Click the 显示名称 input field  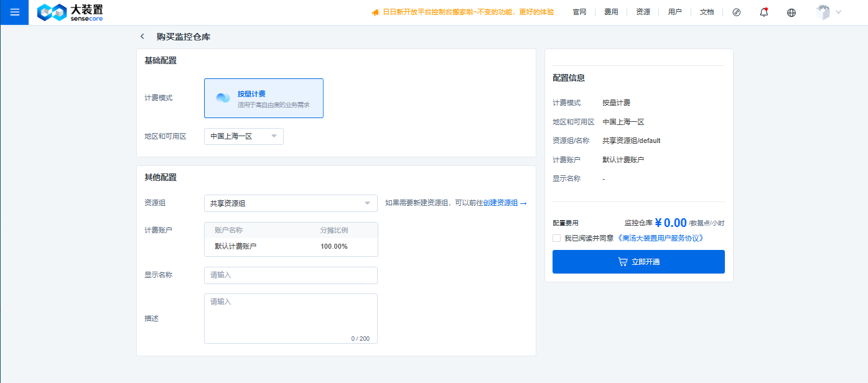291,275
